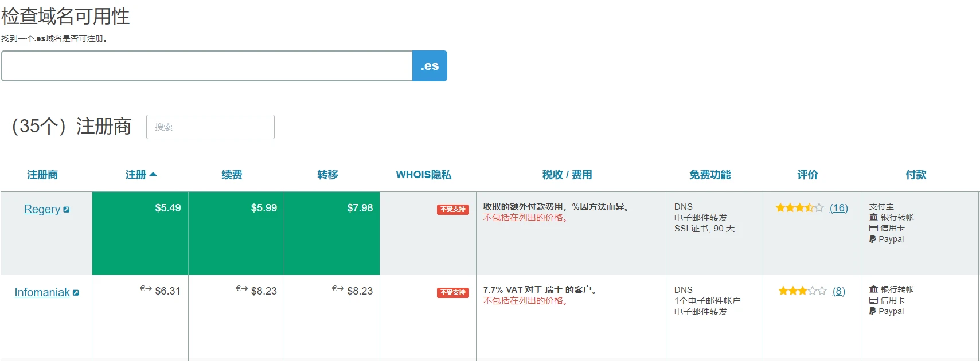Screen dimensions: 980x361
Task: Click the external link icon beside Regery
Action: pyautogui.click(x=67, y=210)
